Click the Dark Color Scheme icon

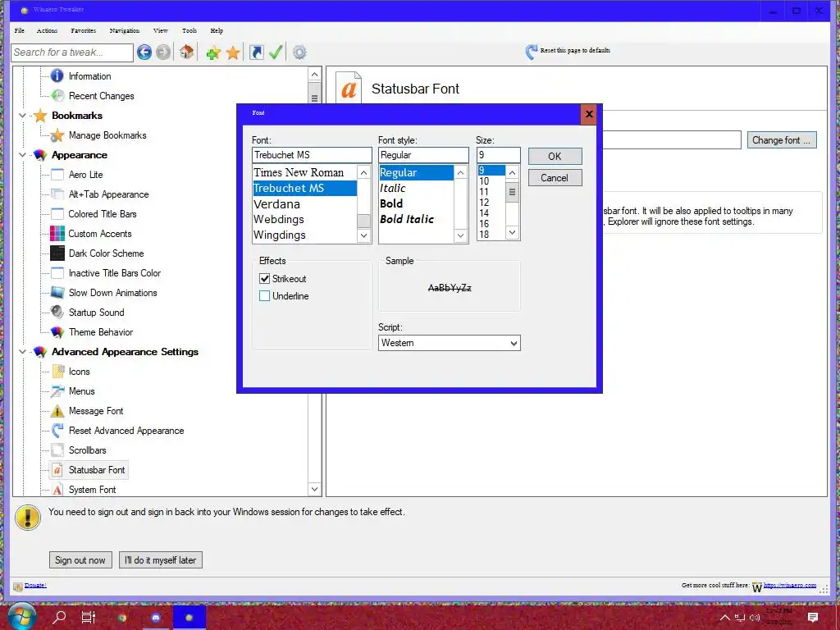(57, 253)
